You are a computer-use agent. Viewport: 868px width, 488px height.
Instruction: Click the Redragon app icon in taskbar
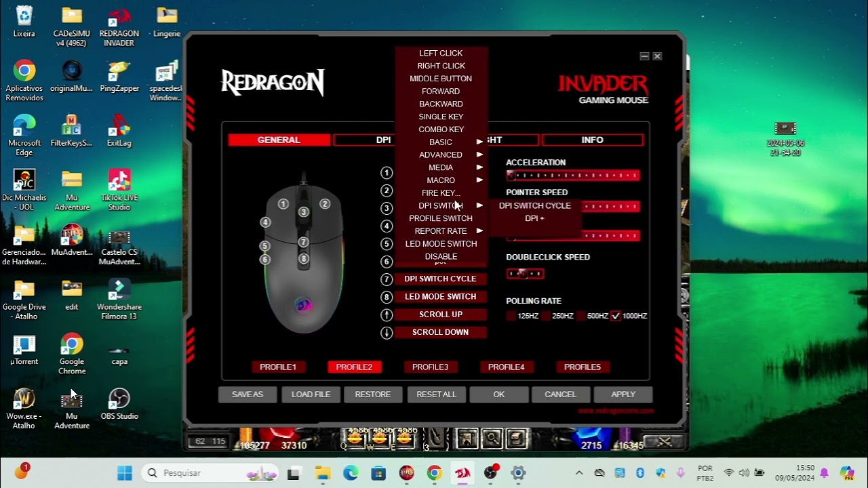click(462, 473)
